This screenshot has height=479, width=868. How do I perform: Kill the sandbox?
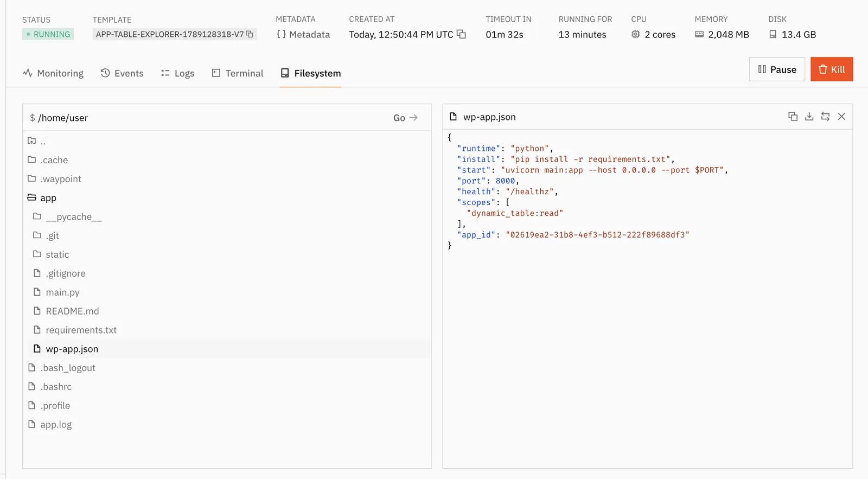tap(832, 69)
